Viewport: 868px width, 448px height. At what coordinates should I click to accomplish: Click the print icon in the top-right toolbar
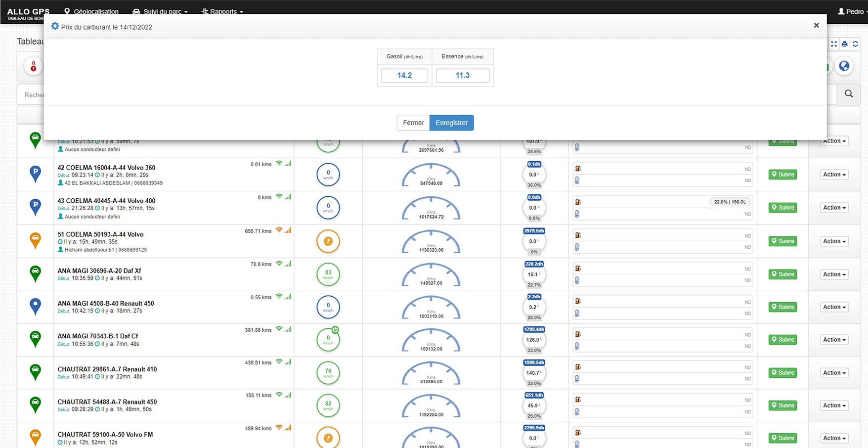tap(845, 44)
